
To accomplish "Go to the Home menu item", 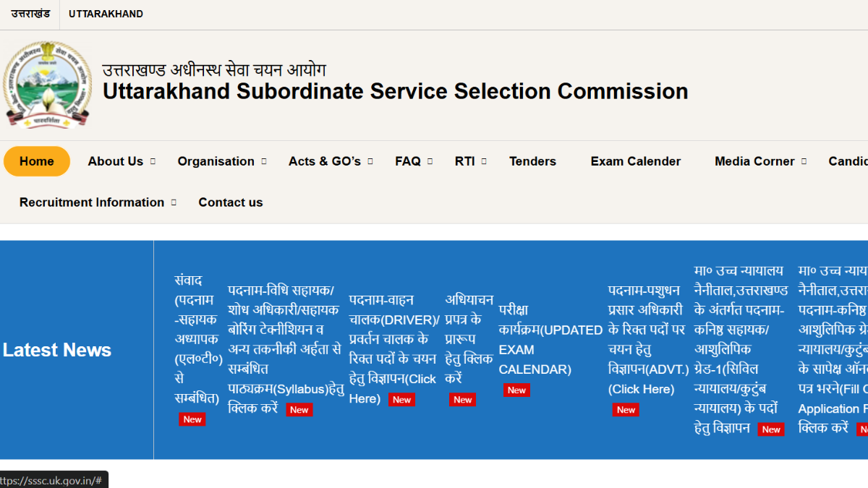I will 37,161.
